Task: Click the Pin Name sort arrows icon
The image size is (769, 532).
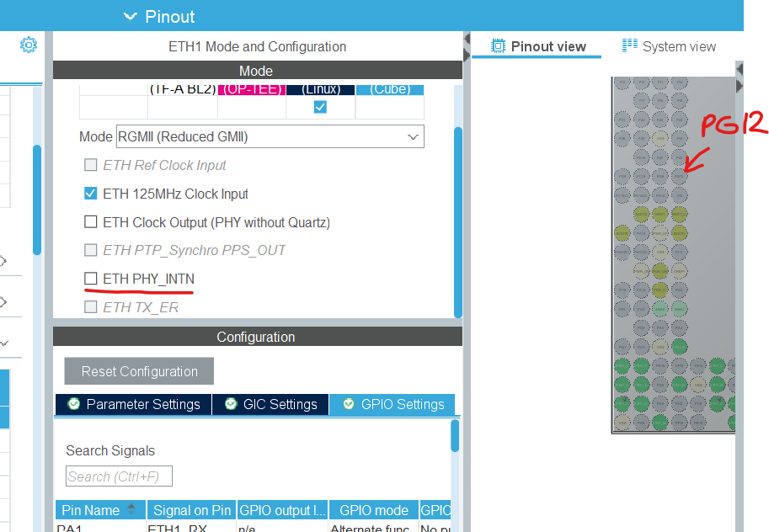Action: click(x=131, y=509)
